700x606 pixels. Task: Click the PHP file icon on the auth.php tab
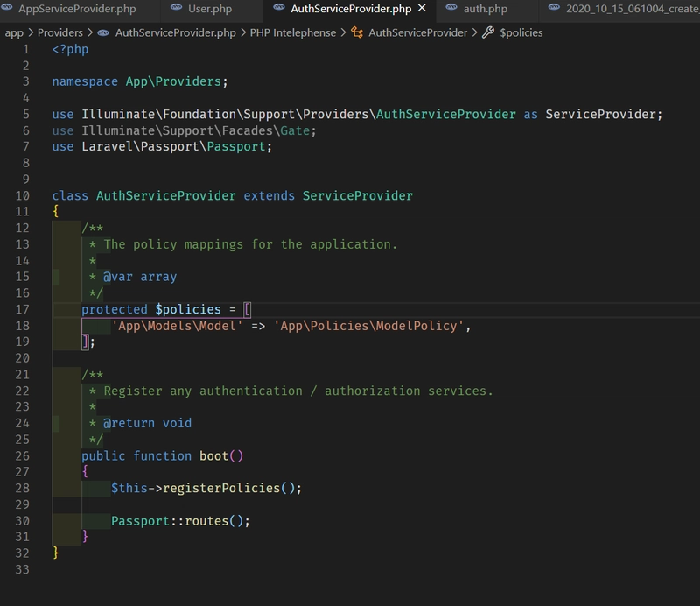(x=451, y=8)
